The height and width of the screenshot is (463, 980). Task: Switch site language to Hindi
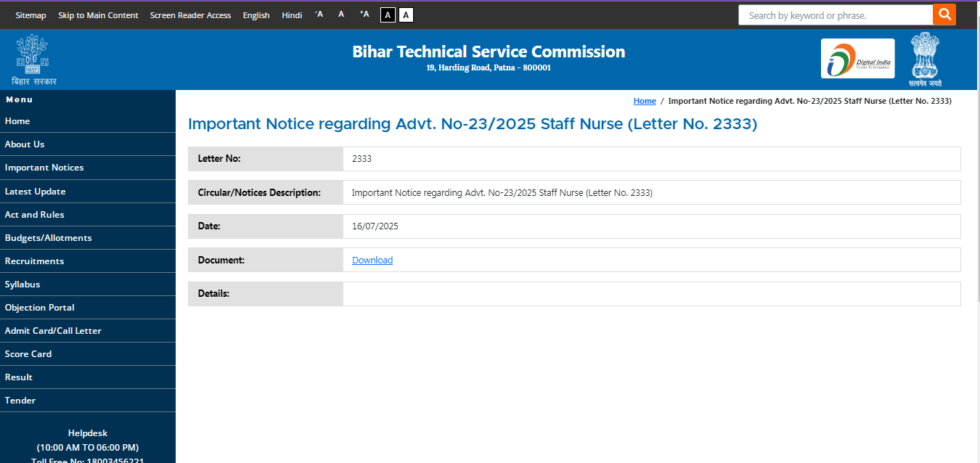tap(292, 15)
